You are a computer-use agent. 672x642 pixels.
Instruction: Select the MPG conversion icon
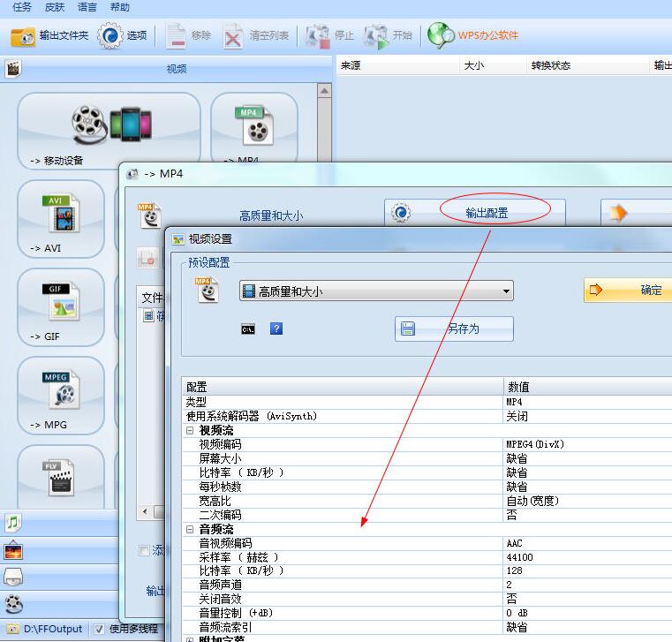tap(61, 396)
